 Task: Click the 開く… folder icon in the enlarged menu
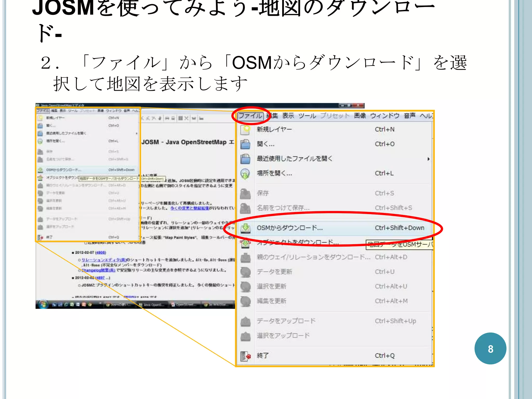(x=245, y=144)
